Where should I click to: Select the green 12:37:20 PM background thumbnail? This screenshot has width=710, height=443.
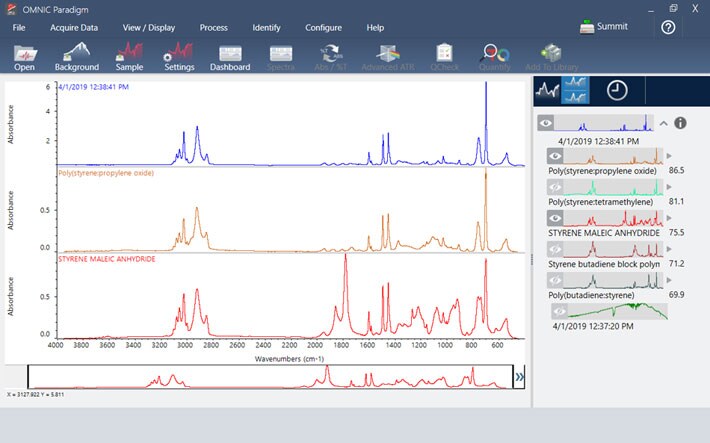click(x=618, y=311)
